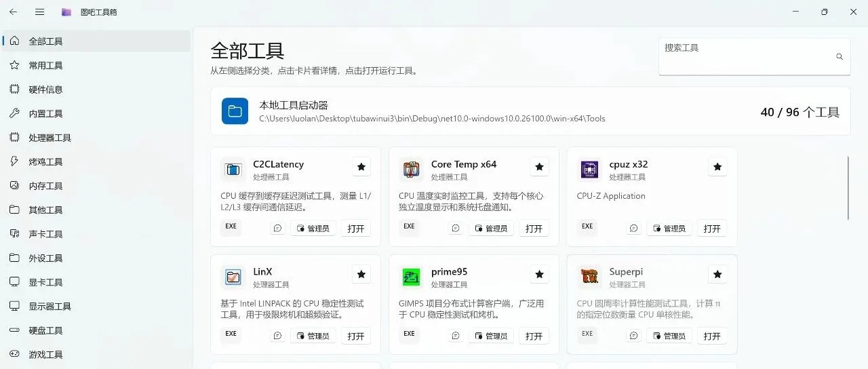Open 声卡工具 category
This screenshot has width=868, height=369.
click(x=96, y=234)
